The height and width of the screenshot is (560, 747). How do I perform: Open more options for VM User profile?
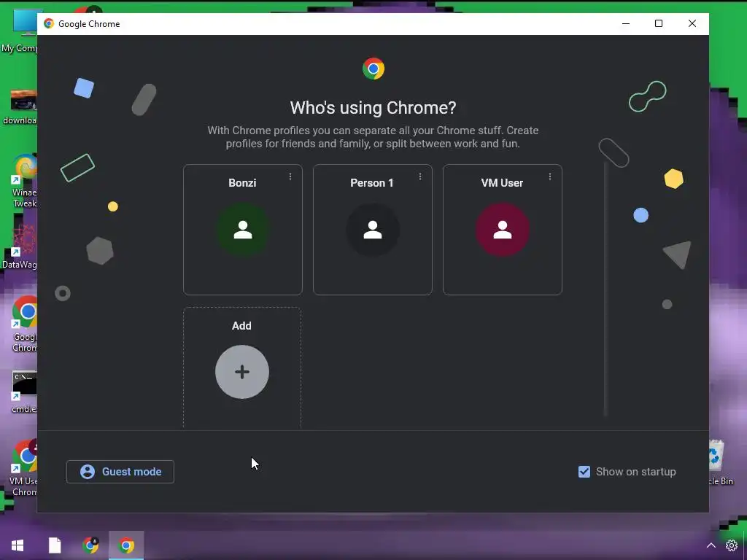tap(550, 176)
